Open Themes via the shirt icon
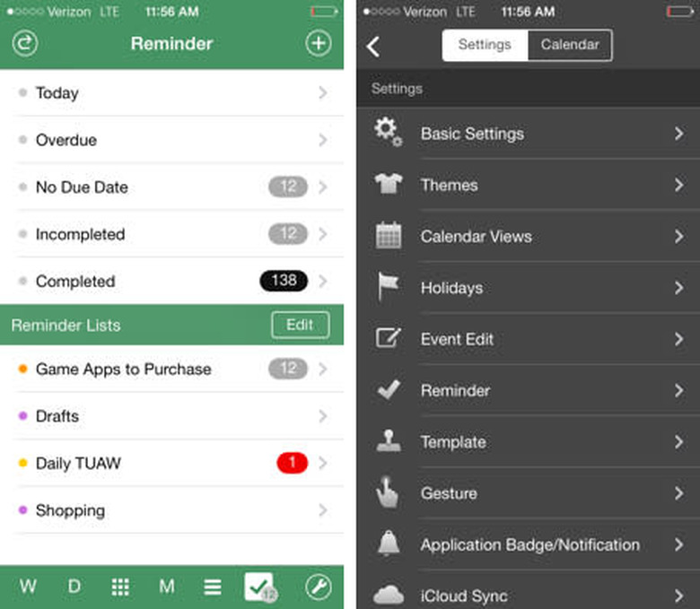This screenshot has height=609, width=700. [x=388, y=185]
